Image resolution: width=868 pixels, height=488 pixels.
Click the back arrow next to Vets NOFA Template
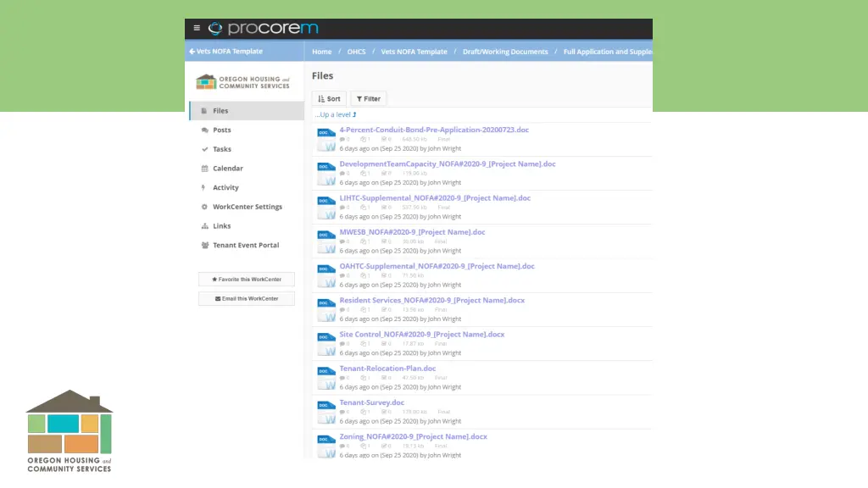192,52
